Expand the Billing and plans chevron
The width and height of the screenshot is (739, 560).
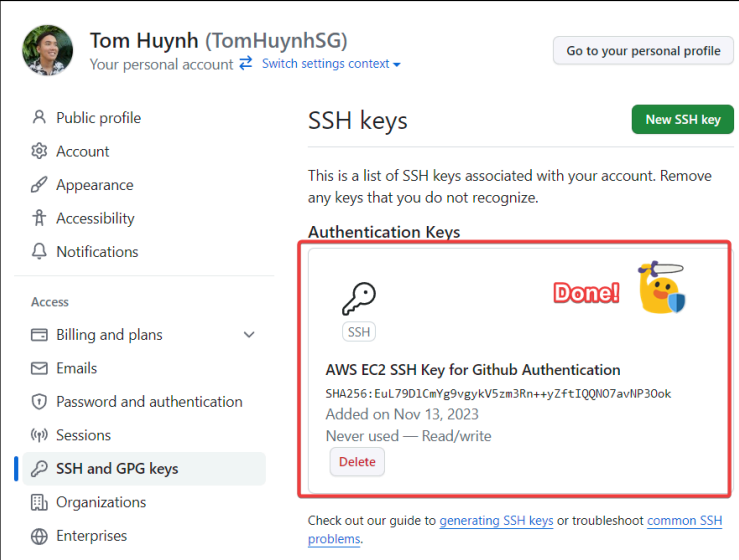[x=249, y=335]
